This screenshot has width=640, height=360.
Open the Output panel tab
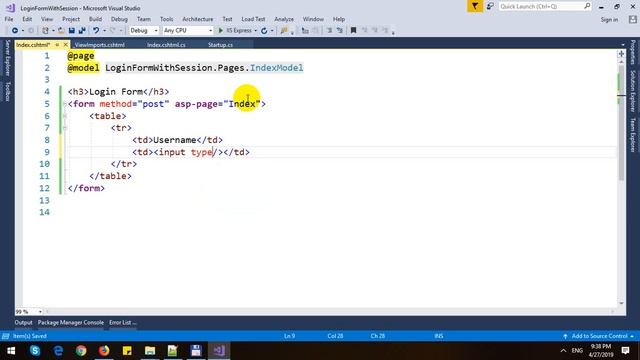tap(23, 322)
